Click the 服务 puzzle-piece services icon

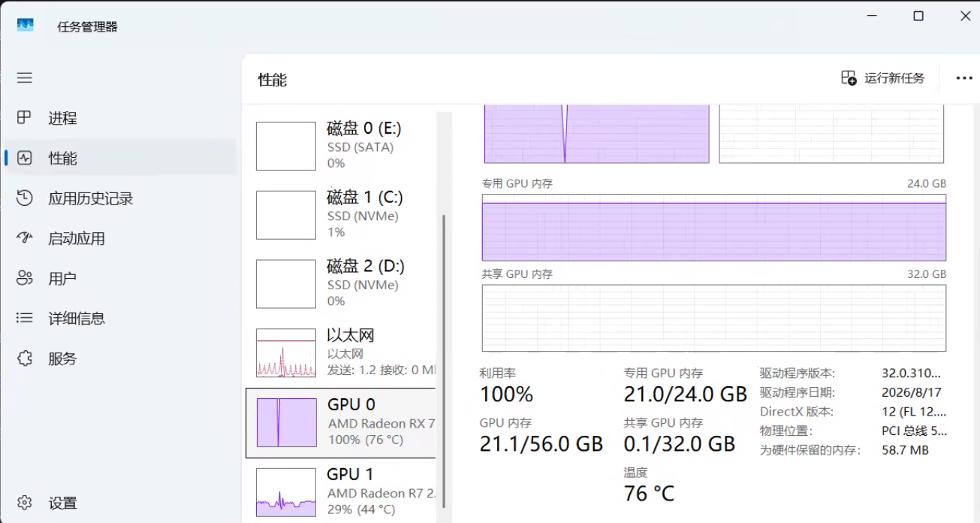coord(25,358)
